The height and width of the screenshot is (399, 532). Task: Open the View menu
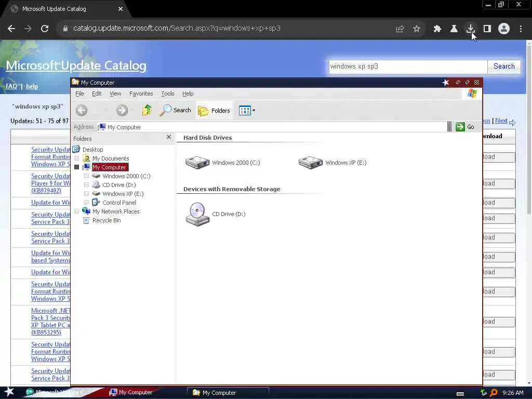pos(115,94)
